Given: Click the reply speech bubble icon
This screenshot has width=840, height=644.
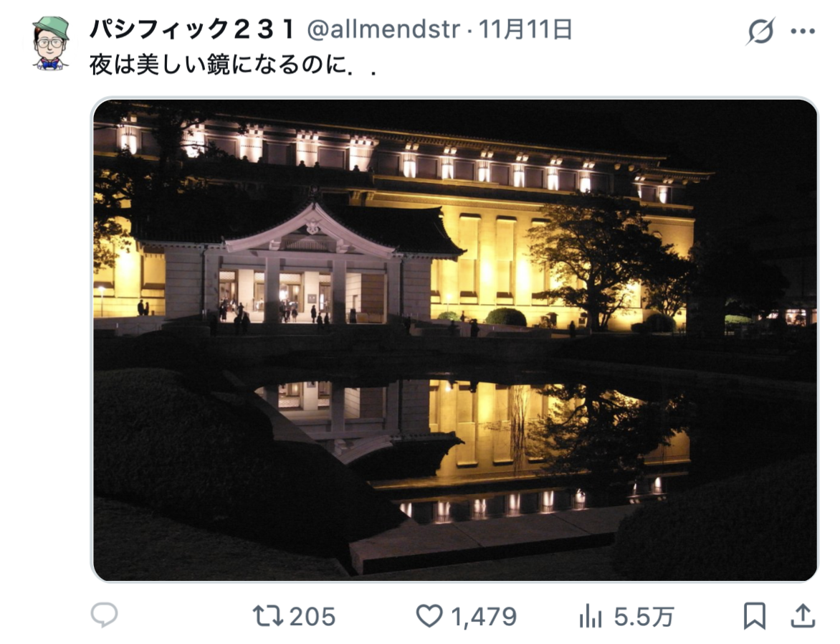Looking at the screenshot, I should coord(104,615).
